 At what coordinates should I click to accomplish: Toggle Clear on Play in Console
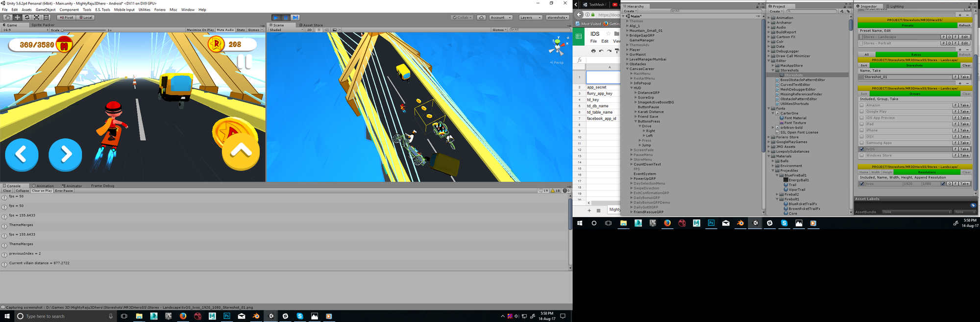[x=42, y=191]
